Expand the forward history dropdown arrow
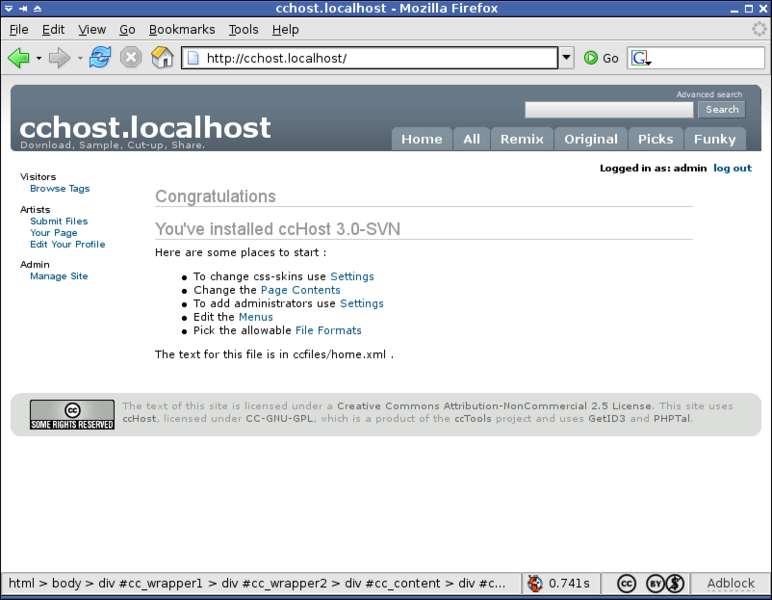 (x=80, y=58)
